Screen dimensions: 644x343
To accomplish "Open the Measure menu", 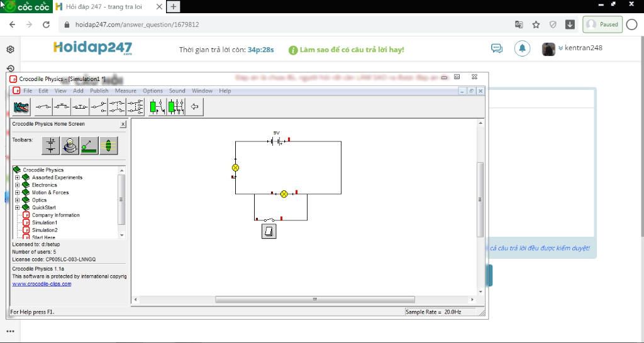I will click(126, 90).
